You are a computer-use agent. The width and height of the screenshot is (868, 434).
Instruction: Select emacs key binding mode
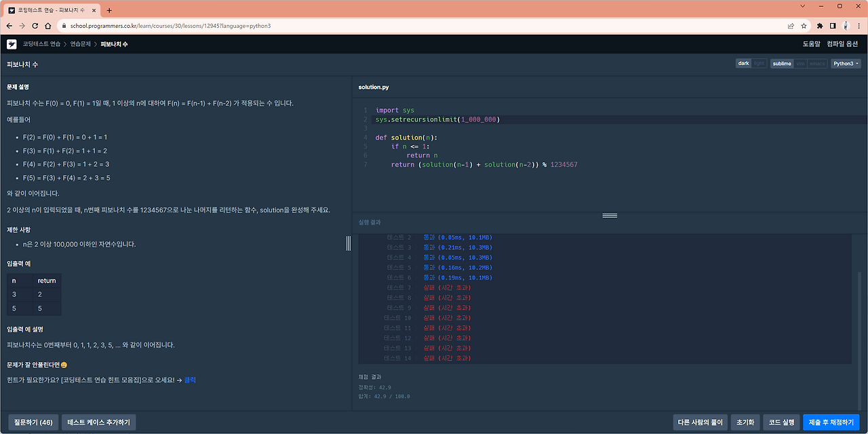(817, 64)
